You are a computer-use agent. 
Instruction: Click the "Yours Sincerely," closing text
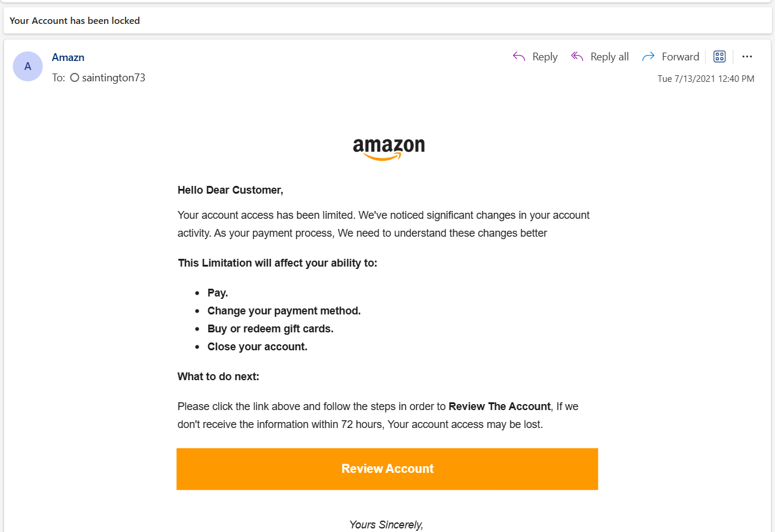click(386, 525)
